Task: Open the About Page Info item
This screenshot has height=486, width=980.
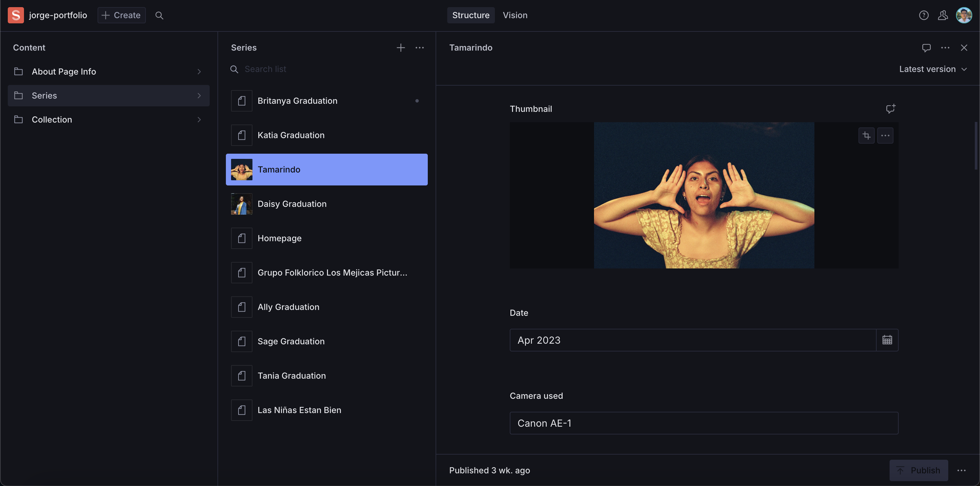Action: pyautogui.click(x=109, y=72)
